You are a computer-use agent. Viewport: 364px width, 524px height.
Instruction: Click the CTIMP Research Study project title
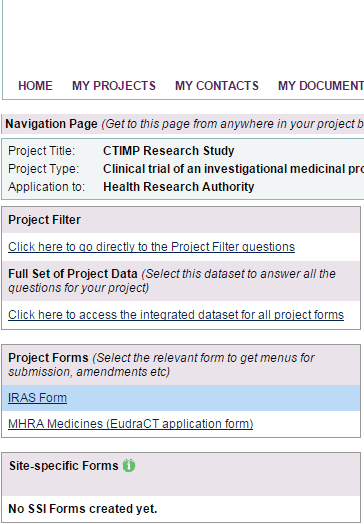point(168,151)
